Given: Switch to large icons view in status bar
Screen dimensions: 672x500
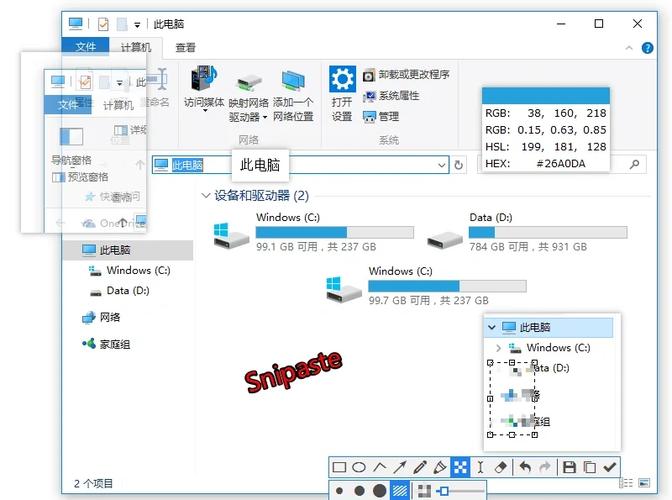Looking at the screenshot, I should pos(644,483).
